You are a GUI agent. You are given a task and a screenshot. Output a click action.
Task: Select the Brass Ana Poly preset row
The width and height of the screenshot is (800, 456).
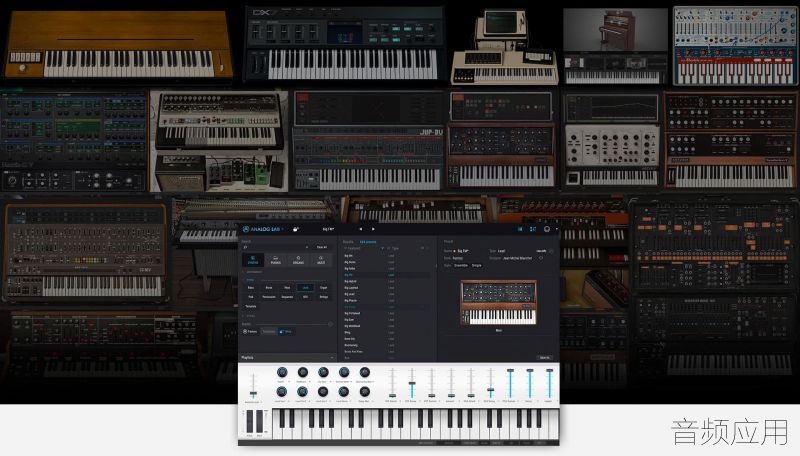387,351
